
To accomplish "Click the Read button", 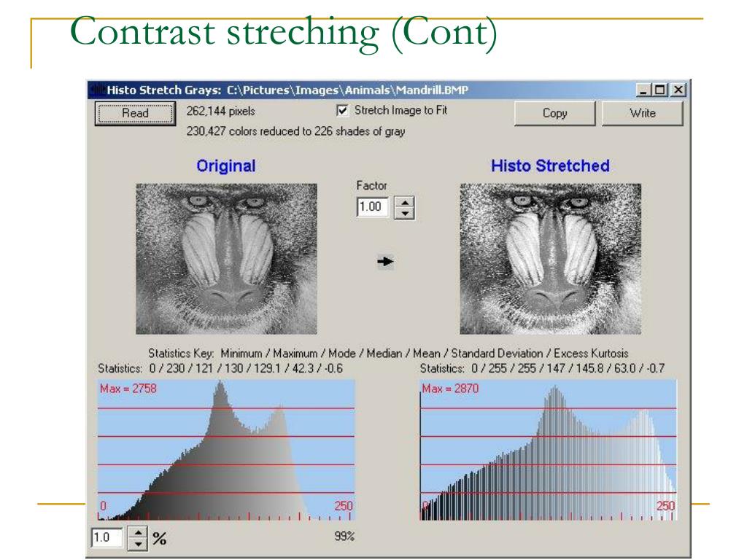I will [135, 113].
